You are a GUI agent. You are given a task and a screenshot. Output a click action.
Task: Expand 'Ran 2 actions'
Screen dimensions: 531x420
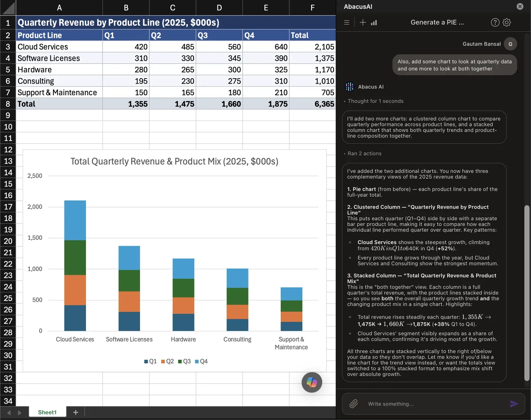363,153
